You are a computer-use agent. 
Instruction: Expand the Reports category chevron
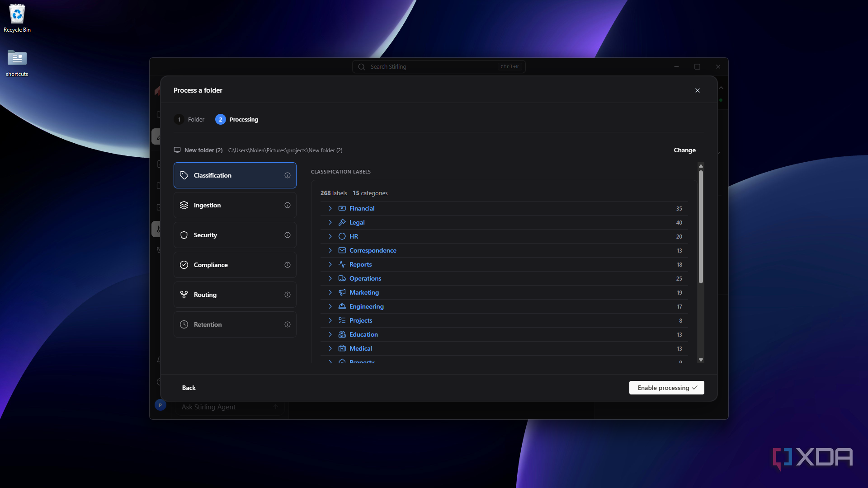click(x=330, y=264)
